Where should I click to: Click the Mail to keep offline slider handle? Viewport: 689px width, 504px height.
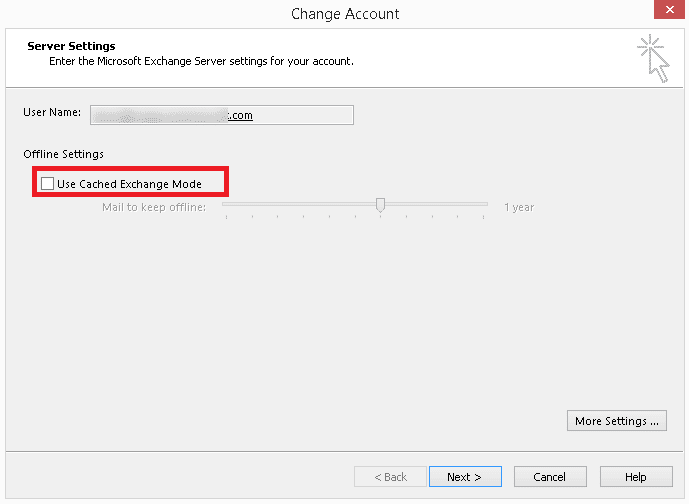pyautogui.click(x=381, y=205)
